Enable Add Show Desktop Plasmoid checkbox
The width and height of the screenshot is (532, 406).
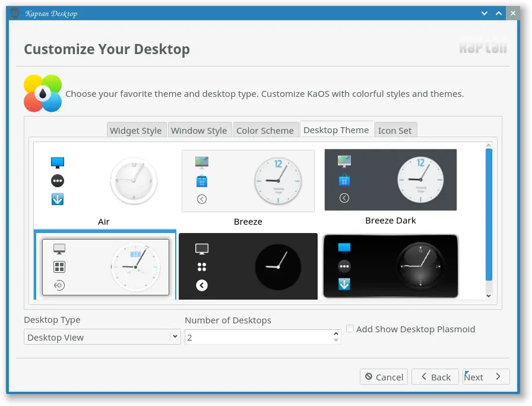pyautogui.click(x=350, y=329)
